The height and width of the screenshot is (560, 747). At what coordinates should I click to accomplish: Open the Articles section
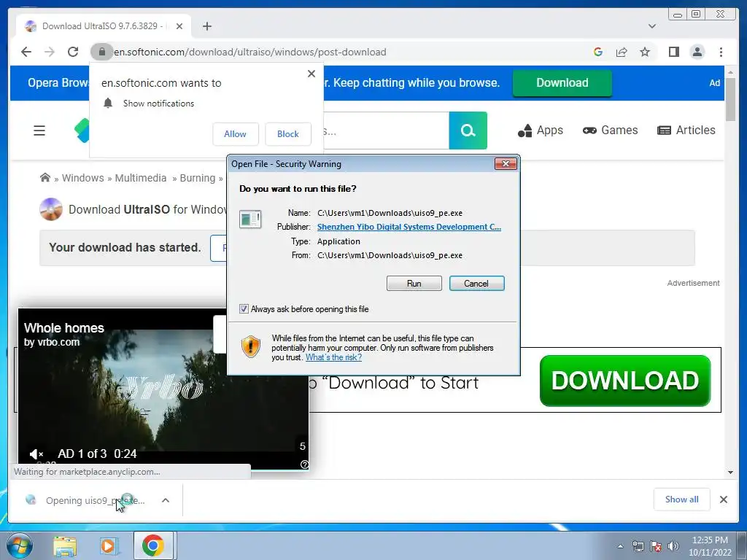(686, 130)
